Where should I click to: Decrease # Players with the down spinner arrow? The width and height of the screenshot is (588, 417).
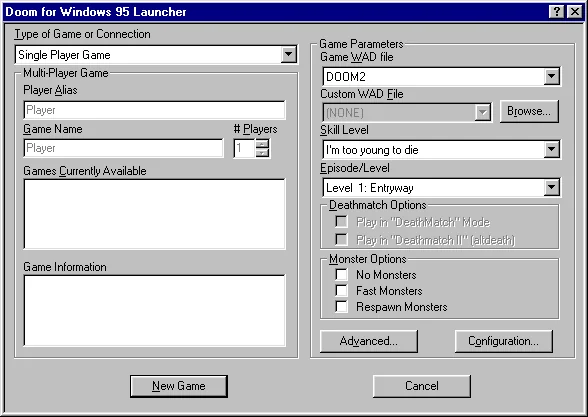262,153
